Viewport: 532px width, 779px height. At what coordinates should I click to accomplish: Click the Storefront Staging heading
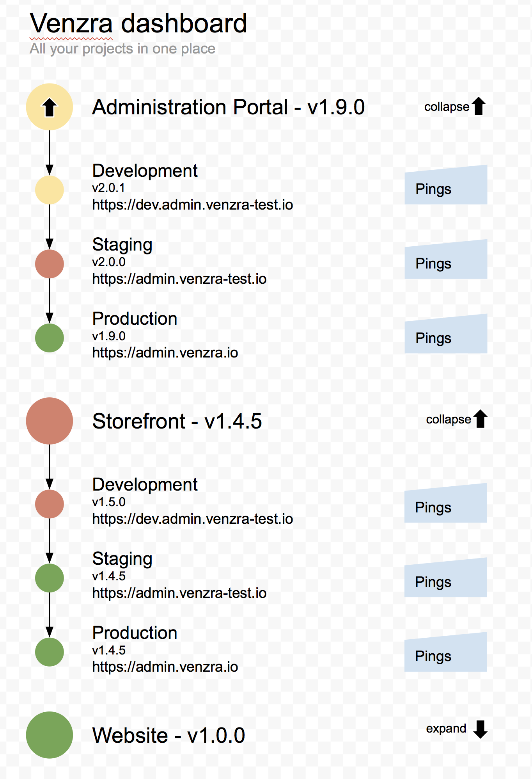coord(122,559)
